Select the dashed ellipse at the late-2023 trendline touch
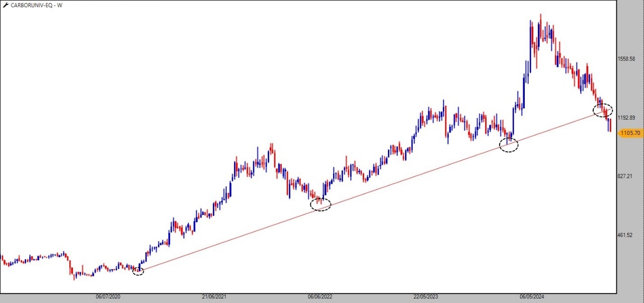The image size is (644, 303). pos(508,145)
